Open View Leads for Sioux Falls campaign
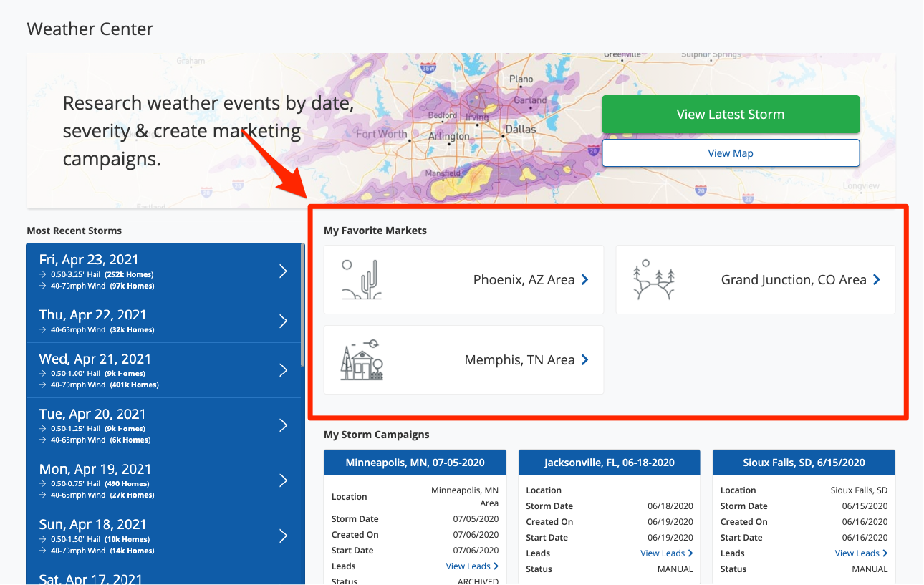This screenshot has width=924, height=585. coord(861,553)
